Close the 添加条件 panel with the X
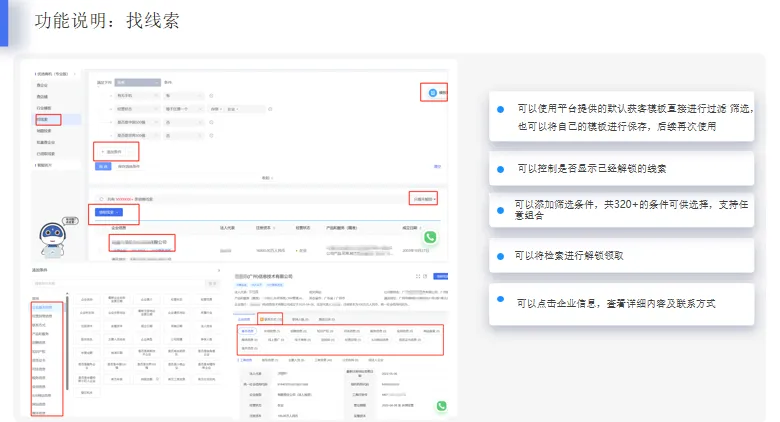Image resolution: width=780 pixels, height=422 pixels. [219, 270]
